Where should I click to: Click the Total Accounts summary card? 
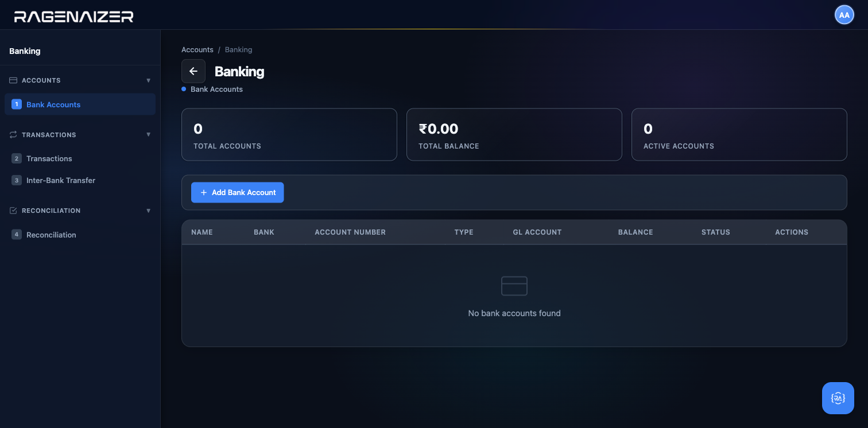point(289,135)
